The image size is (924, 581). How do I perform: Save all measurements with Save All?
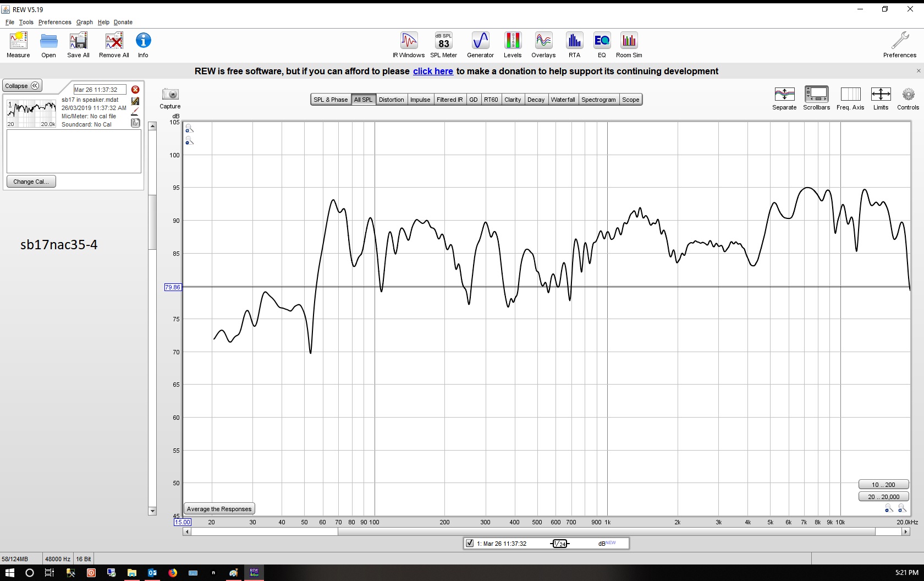78,45
